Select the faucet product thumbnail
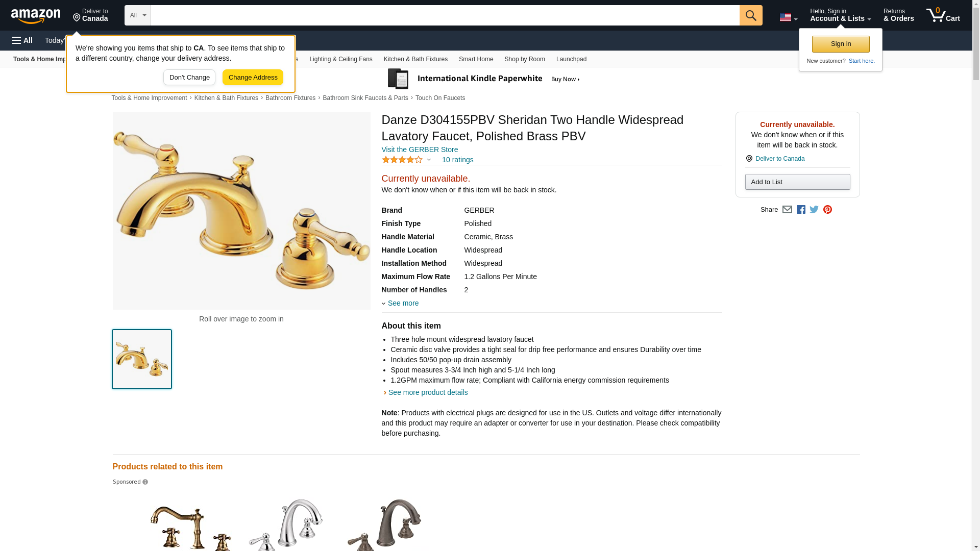980x551 pixels. coord(142,359)
